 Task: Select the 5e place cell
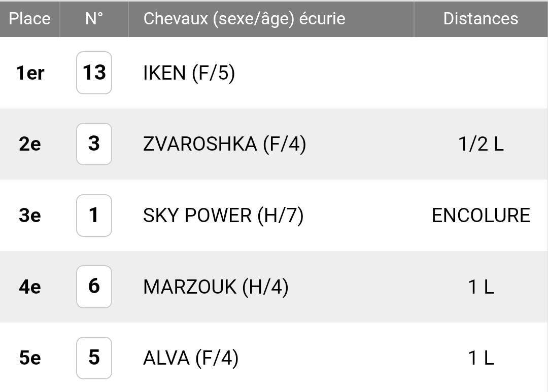pos(30,358)
